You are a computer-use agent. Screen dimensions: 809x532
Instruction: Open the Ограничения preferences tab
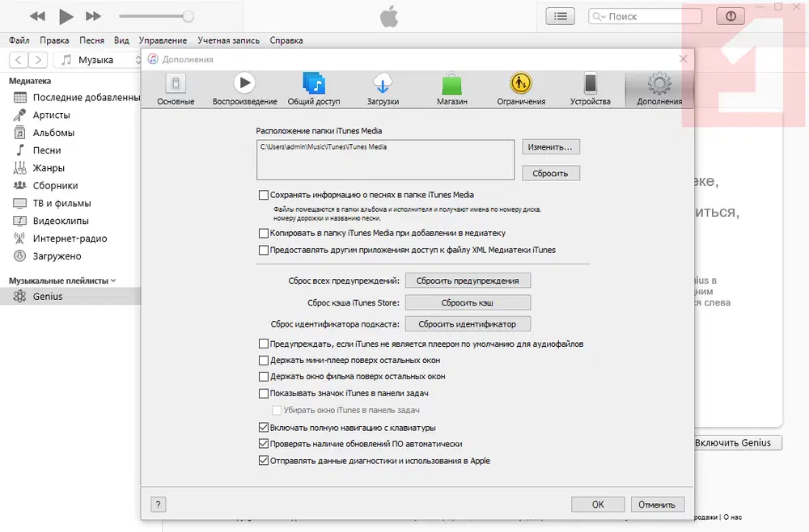pos(521,89)
